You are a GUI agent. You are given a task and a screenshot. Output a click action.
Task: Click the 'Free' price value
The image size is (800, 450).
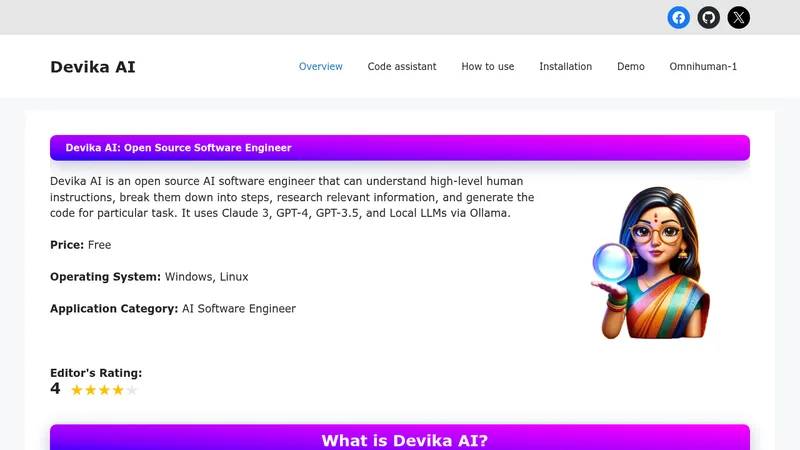pos(99,245)
